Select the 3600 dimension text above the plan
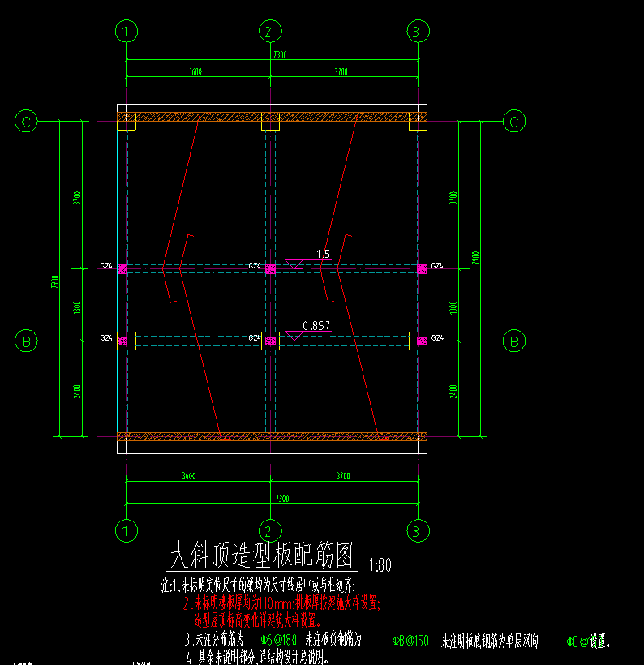The width and height of the screenshot is (644, 665). pos(195,71)
